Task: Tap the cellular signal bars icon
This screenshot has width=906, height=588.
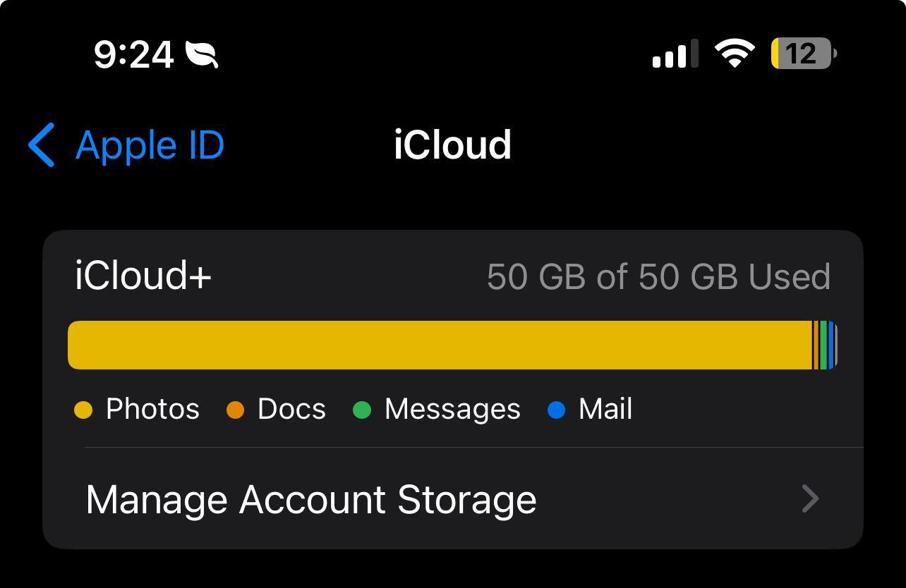Action: pyautogui.click(x=675, y=54)
